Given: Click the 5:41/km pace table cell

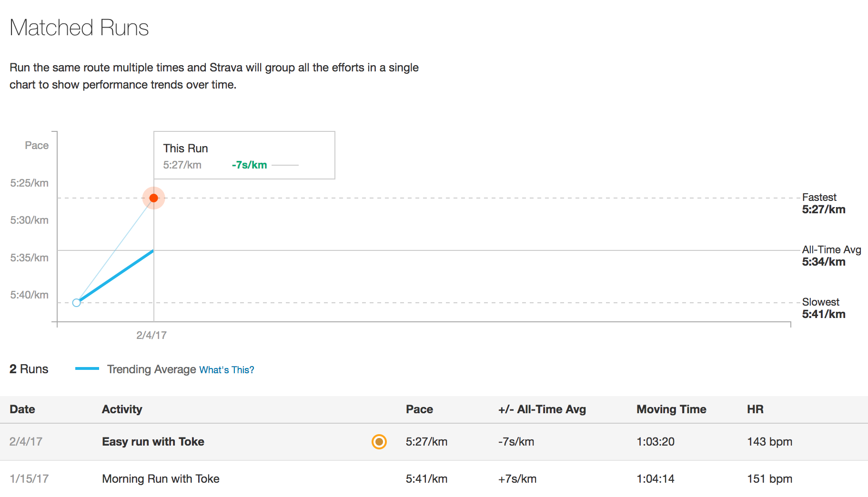Looking at the screenshot, I should (426, 479).
